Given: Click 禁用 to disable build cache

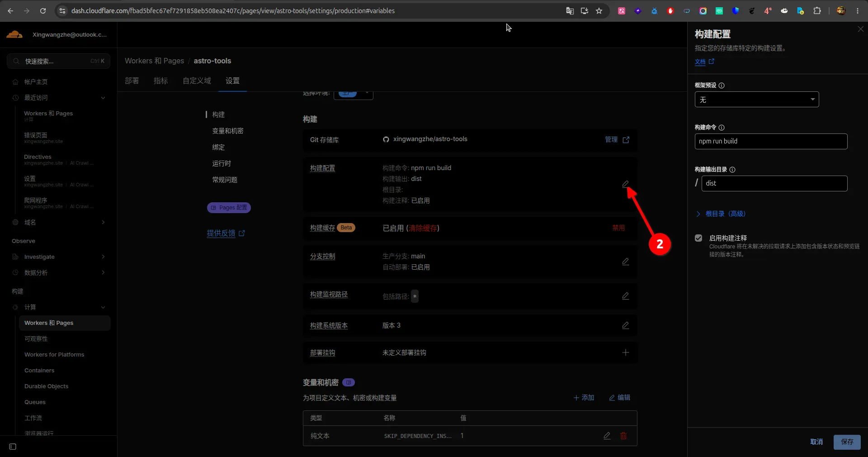Looking at the screenshot, I should click(x=618, y=228).
